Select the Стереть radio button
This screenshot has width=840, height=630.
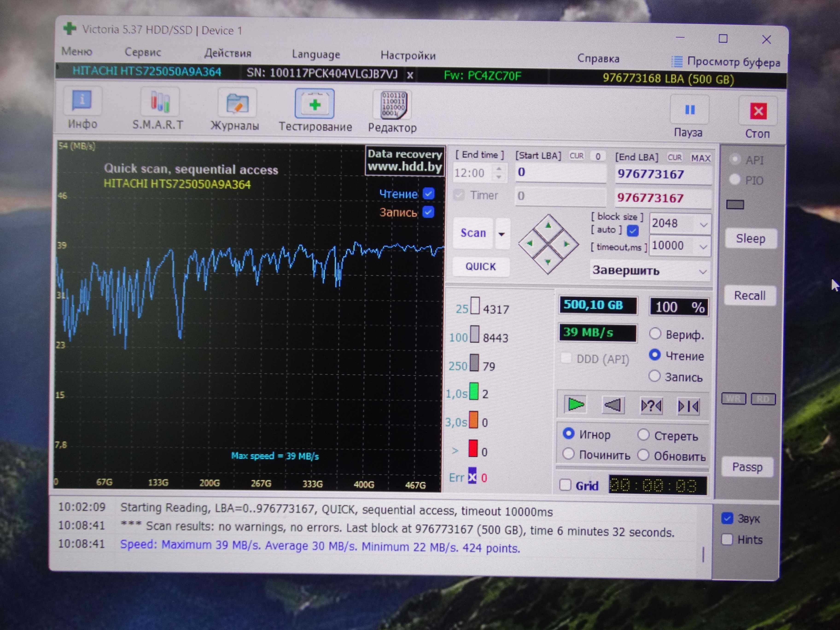tap(643, 435)
